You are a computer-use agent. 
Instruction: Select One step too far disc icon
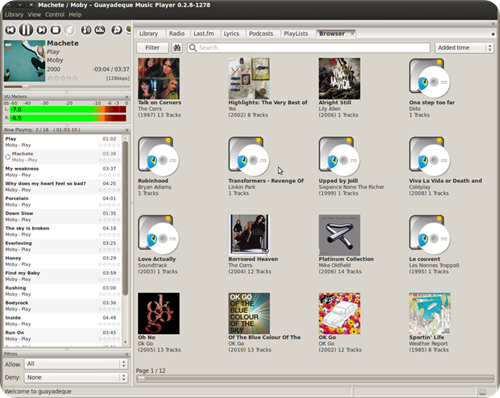tap(430, 79)
